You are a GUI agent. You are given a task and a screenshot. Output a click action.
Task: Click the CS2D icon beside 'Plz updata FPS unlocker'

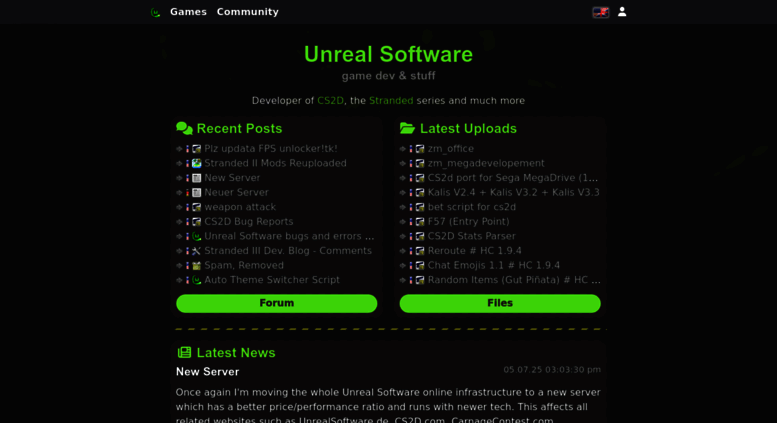tap(197, 149)
